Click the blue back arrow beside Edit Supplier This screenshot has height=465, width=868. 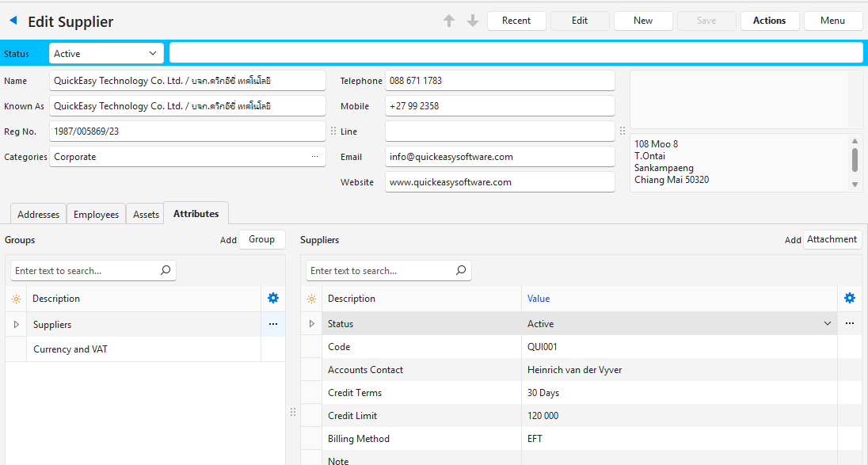pyautogui.click(x=13, y=21)
